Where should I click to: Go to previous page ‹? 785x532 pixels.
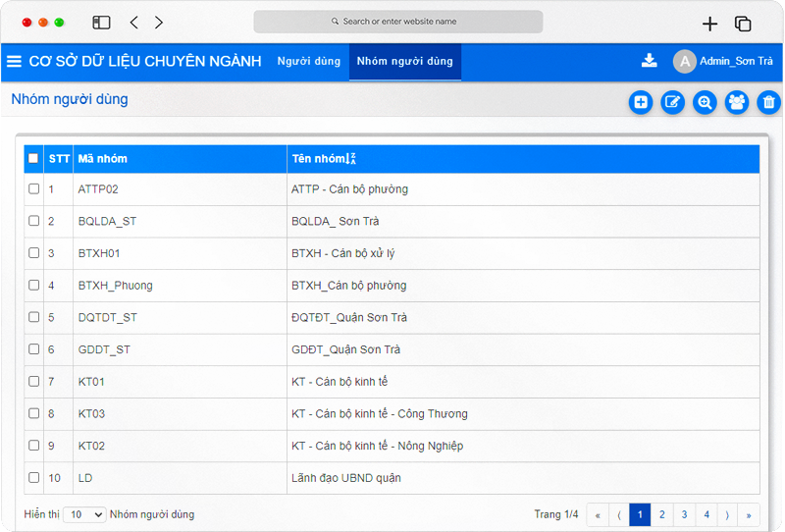619,514
